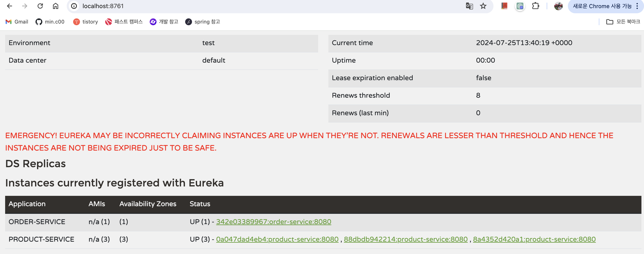Viewport: 644px width, 254px height.
Task: Open the browser home page
Action: point(56,6)
